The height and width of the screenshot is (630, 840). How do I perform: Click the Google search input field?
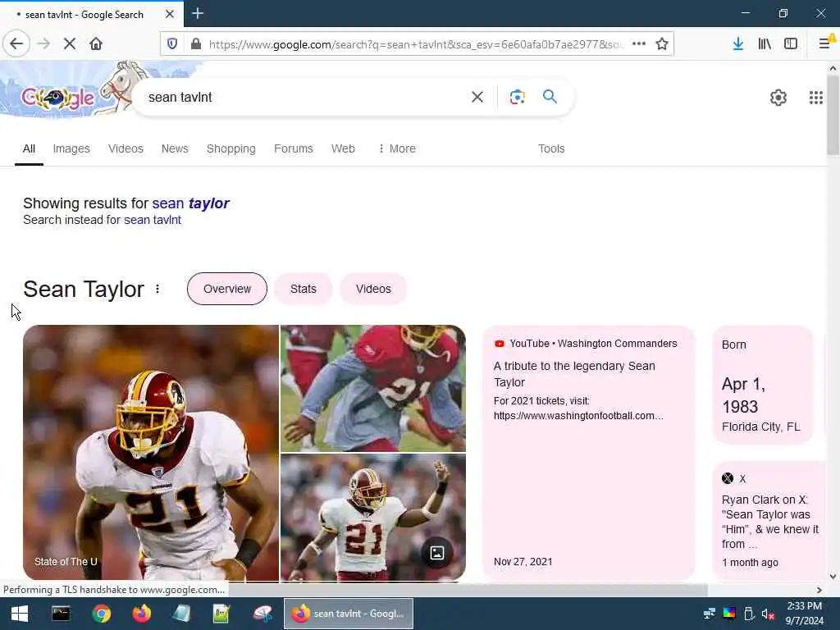click(305, 97)
